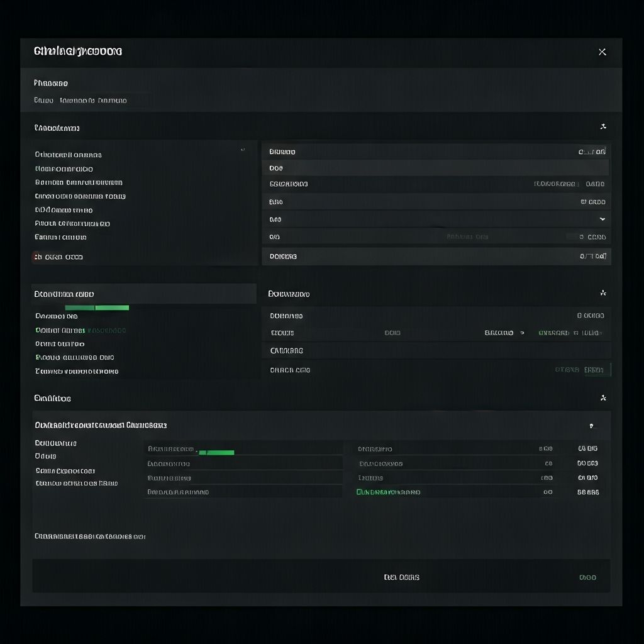Open the dropdown chevron in the fifth settings row
This screenshot has height=644, width=644.
click(x=602, y=219)
